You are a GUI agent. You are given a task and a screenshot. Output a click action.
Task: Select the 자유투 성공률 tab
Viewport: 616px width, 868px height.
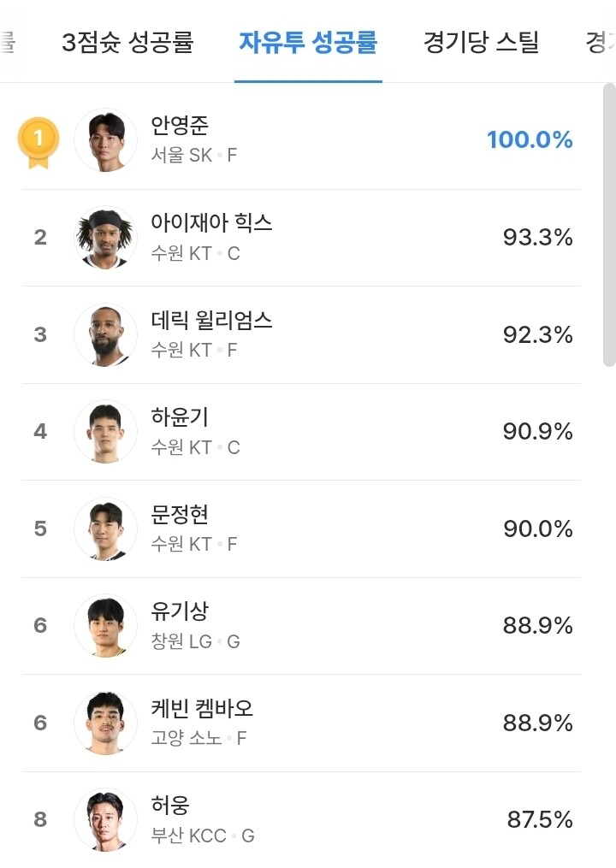point(308,42)
